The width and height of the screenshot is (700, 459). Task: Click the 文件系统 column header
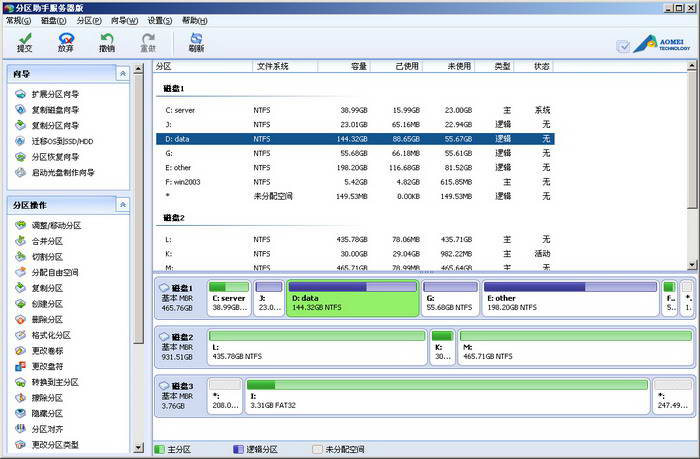pos(272,66)
